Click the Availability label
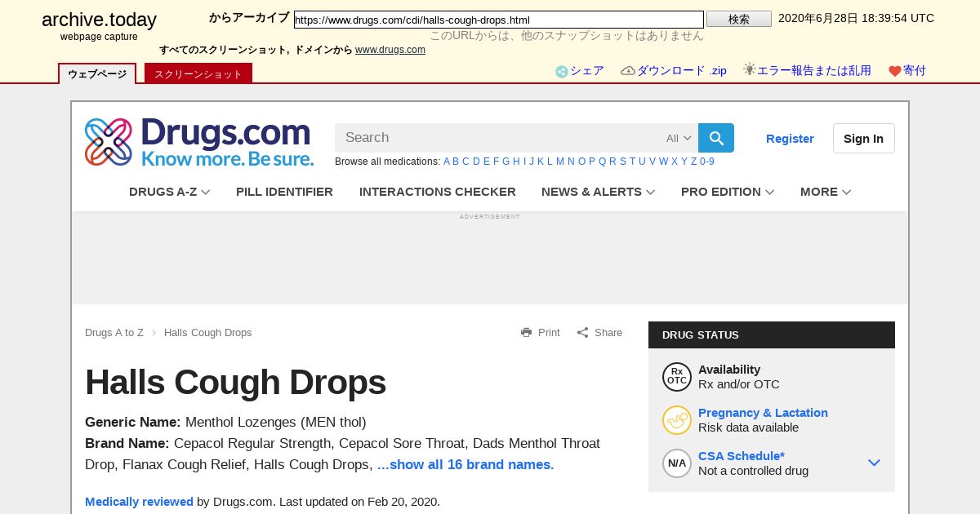 729,370
